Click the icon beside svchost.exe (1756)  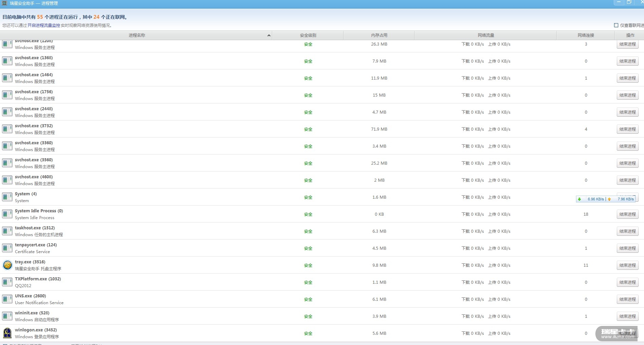(x=7, y=95)
